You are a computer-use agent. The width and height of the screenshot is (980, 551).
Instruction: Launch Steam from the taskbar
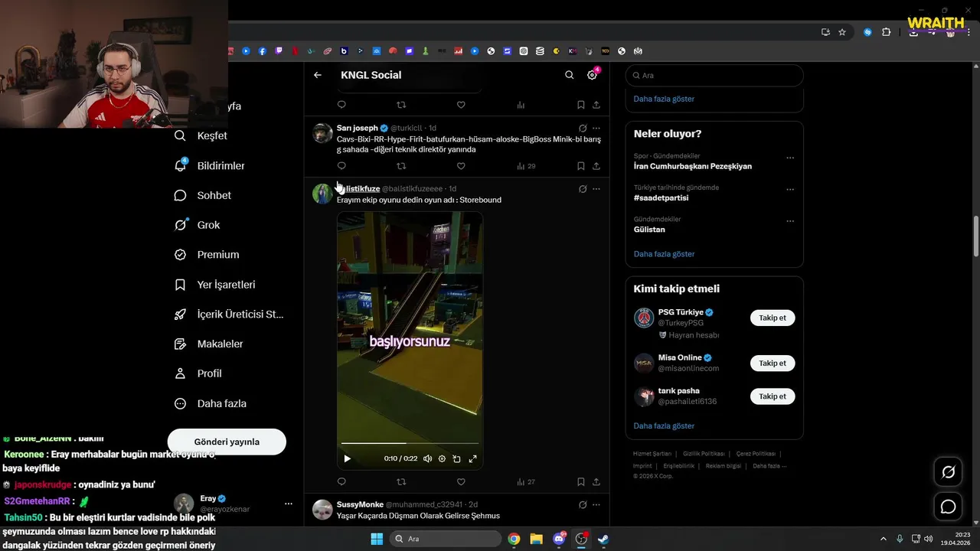coord(603,539)
